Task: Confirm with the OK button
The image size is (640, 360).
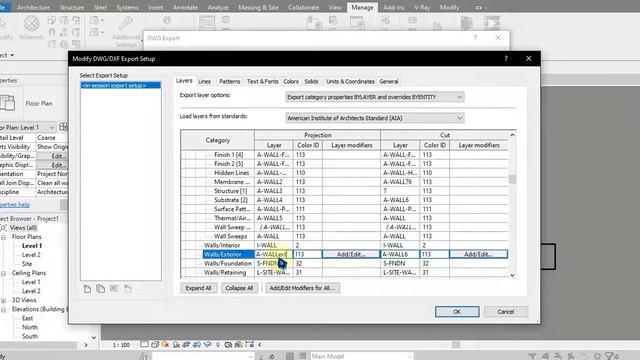Action: click(x=457, y=312)
